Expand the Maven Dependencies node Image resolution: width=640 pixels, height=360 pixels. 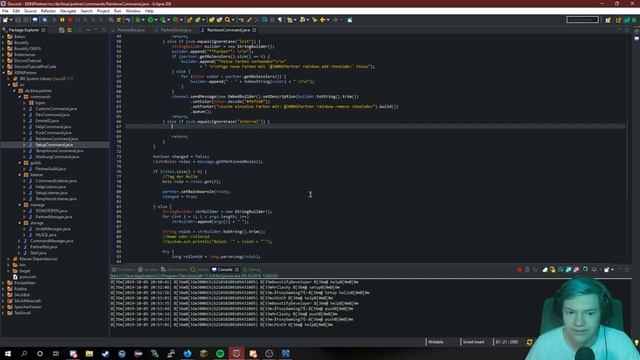pos(9,259)
